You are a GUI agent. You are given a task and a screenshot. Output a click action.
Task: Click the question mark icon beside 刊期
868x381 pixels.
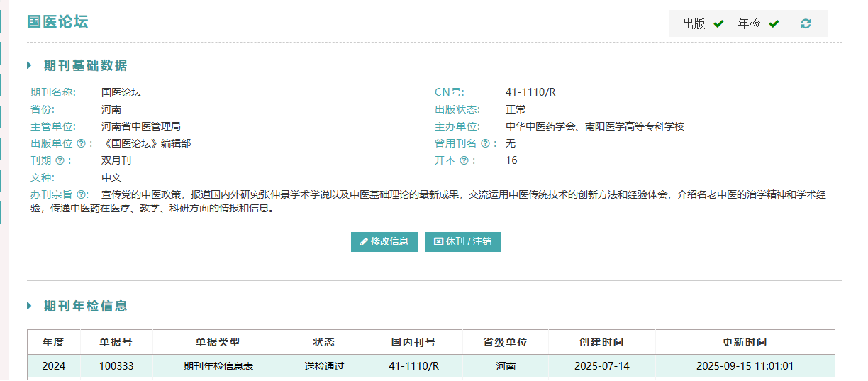60,160
